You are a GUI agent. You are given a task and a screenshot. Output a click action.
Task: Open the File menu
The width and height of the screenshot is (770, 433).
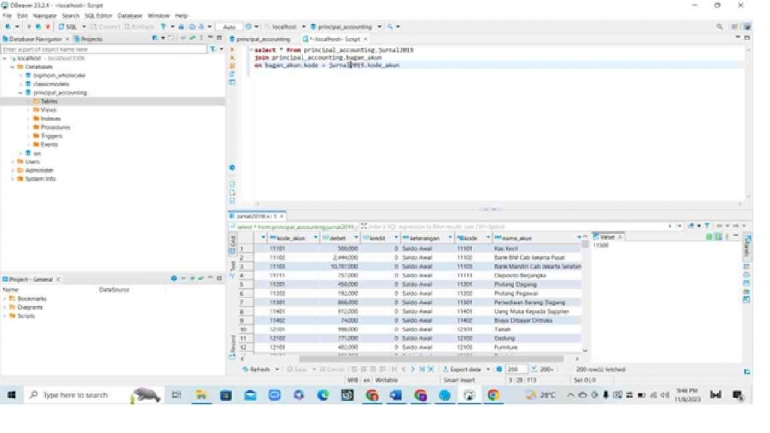[x=7, y=16]
